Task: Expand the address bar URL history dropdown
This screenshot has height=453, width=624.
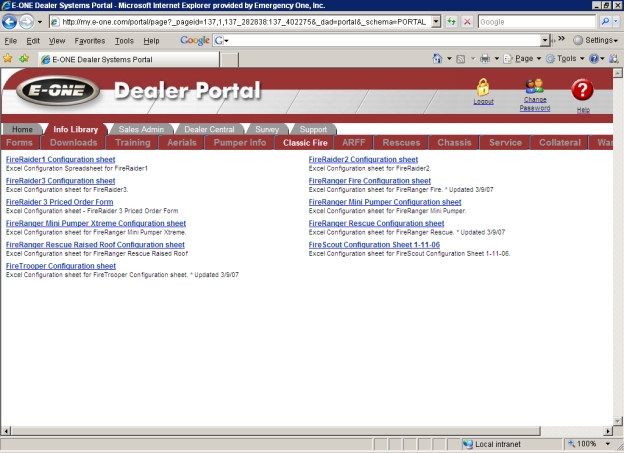Action: tap(436, 21)
